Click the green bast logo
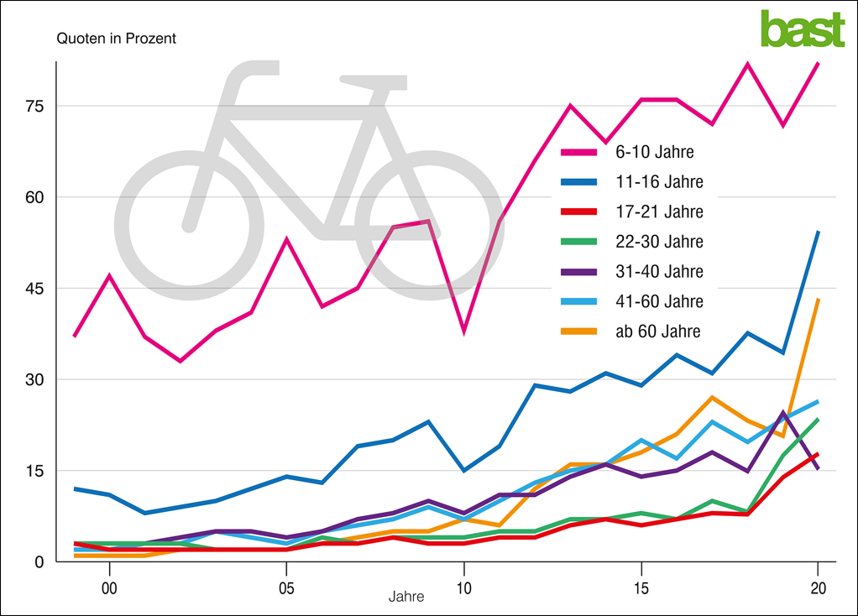This screenshot has height=616, width=858. point(802,29)
